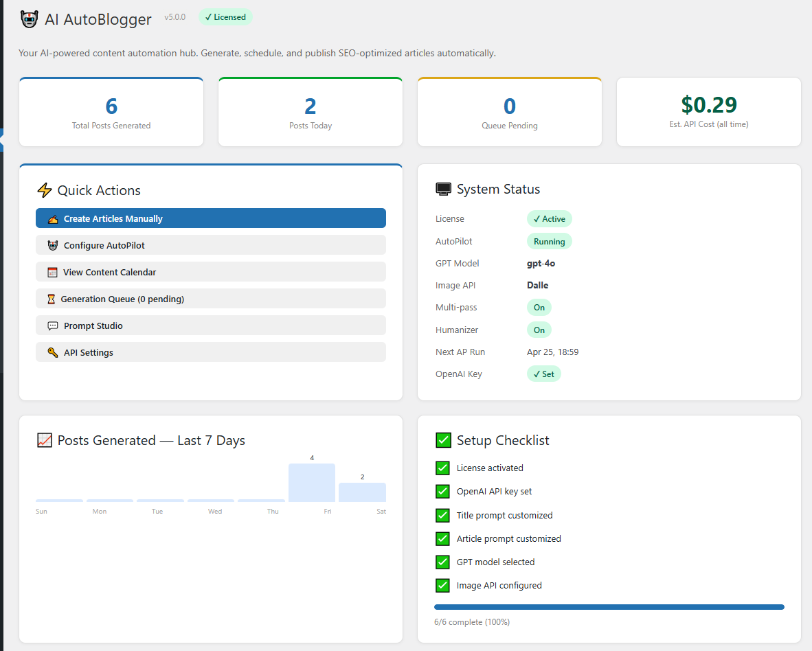This screenshot has width=812, height=651.
Task: Click the Running AutoPilot status badge
Action: (550, 242)
